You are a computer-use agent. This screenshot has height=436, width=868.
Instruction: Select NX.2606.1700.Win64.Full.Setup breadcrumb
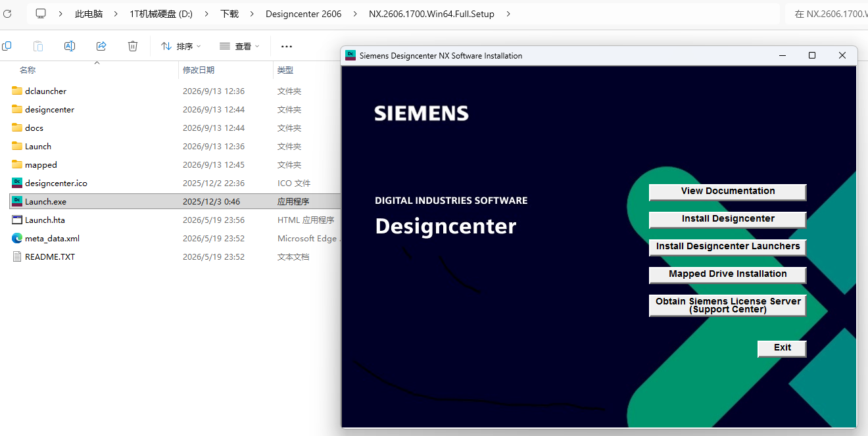click(431, 13)
